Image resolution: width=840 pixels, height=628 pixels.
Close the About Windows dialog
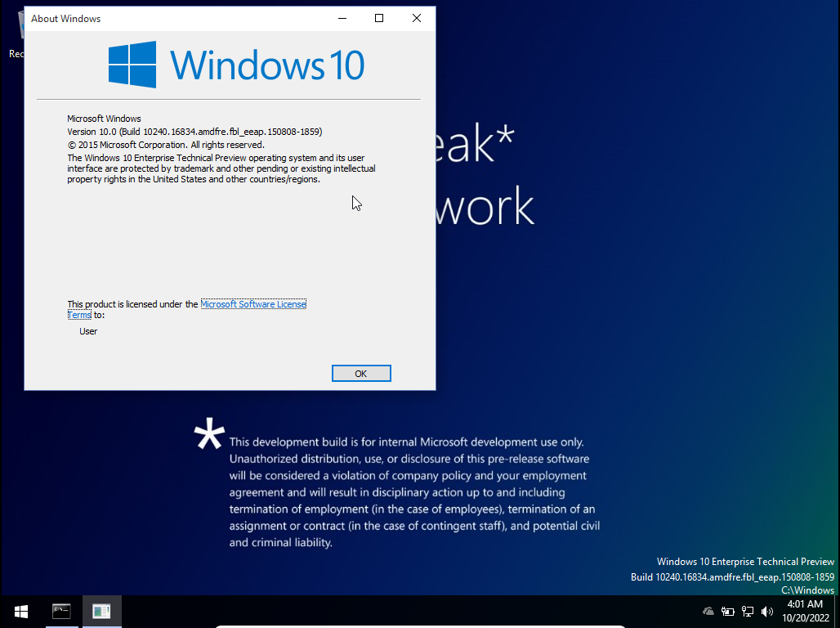click(417, 18)
